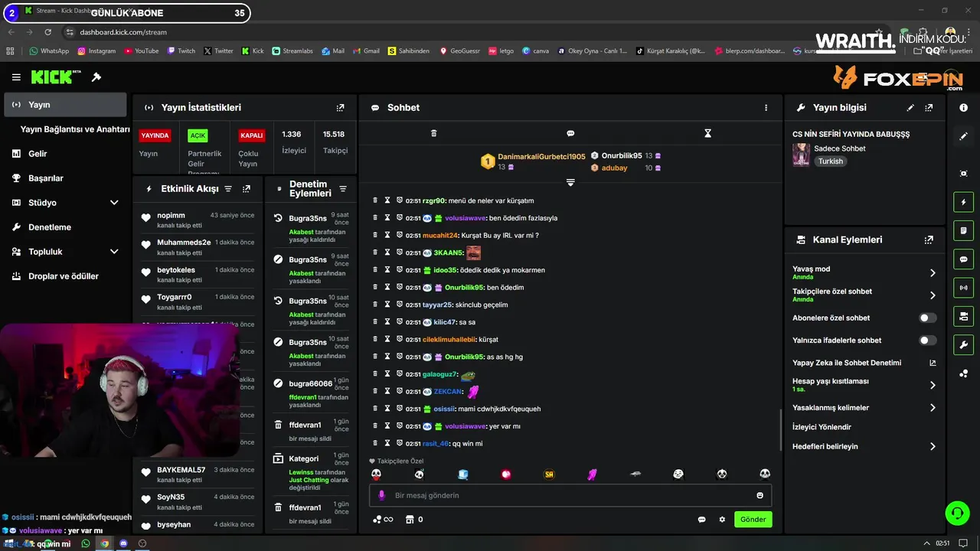Click the broadcast signal icon in the right sidebar
980x551 pixels.
pos(964,288)
